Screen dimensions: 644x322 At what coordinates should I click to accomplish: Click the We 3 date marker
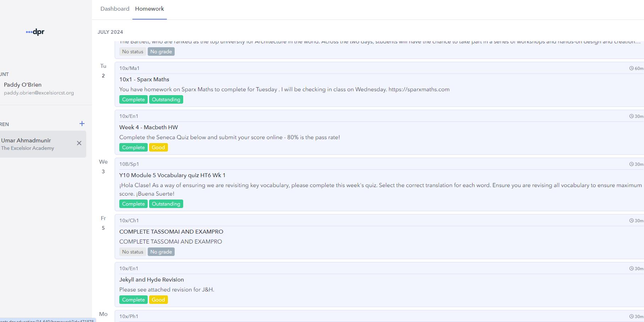pos(103,167)
